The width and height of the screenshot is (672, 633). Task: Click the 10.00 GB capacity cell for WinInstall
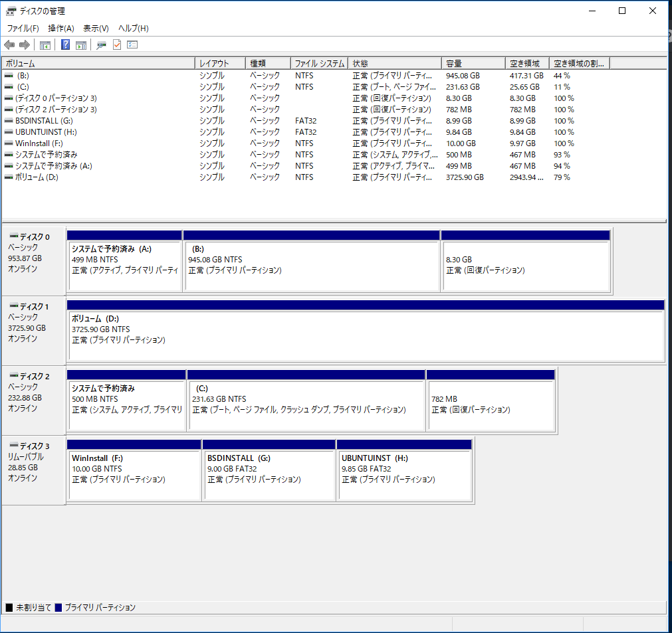pyautogui.click(x=461, y=143)
